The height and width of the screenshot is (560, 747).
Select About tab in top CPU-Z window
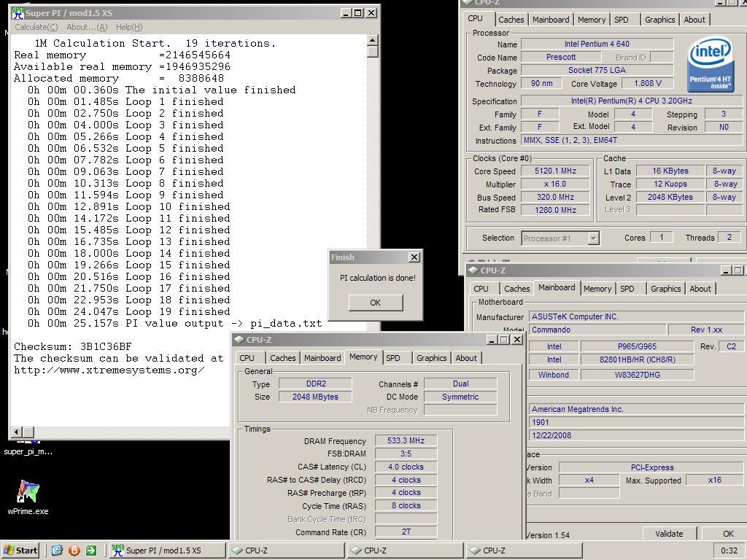(x=694, y=20)
